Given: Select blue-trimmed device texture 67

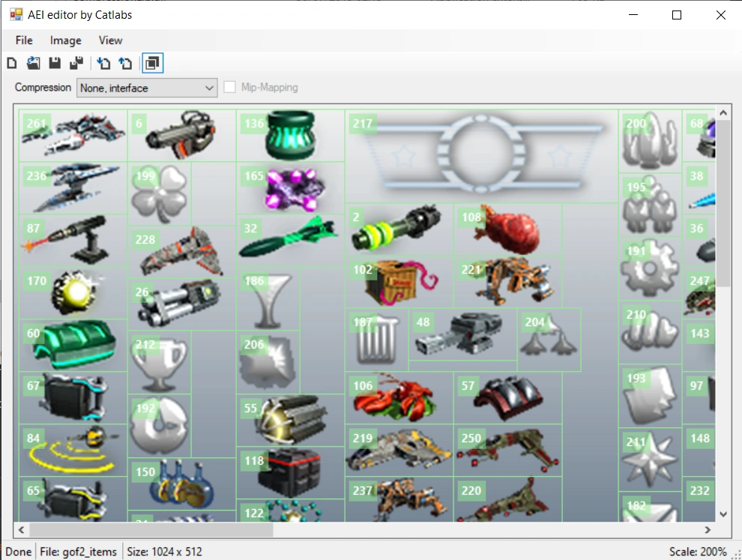Looking at the screenshot, I should [x=73, y=397].
